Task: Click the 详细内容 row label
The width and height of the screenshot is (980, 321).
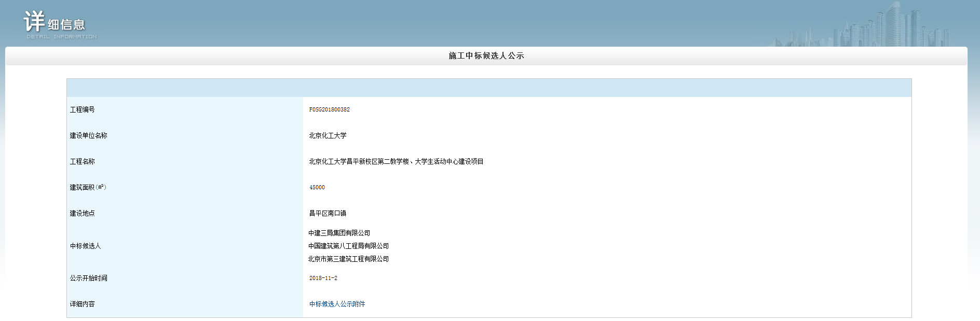Action: click(x=83, y=304)
